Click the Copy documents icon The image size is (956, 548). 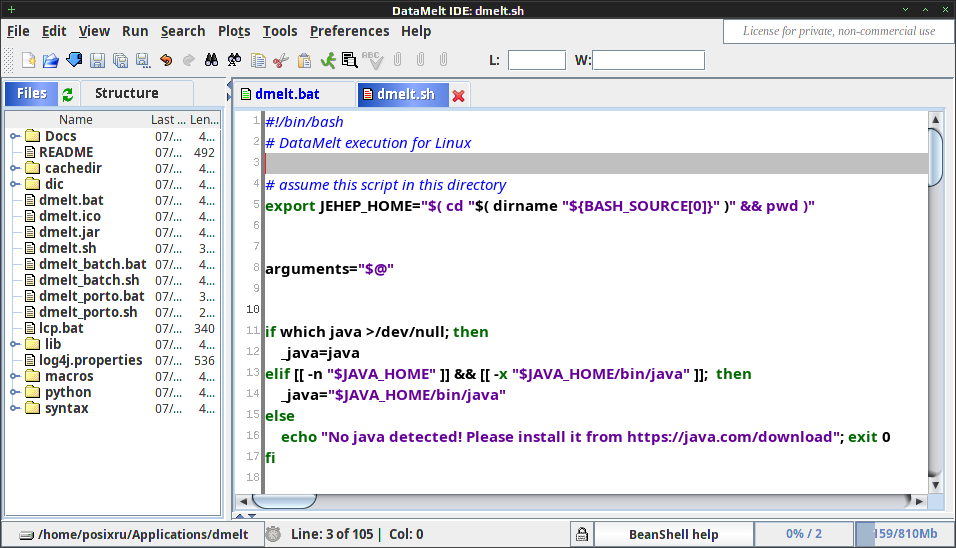(258, 60)
